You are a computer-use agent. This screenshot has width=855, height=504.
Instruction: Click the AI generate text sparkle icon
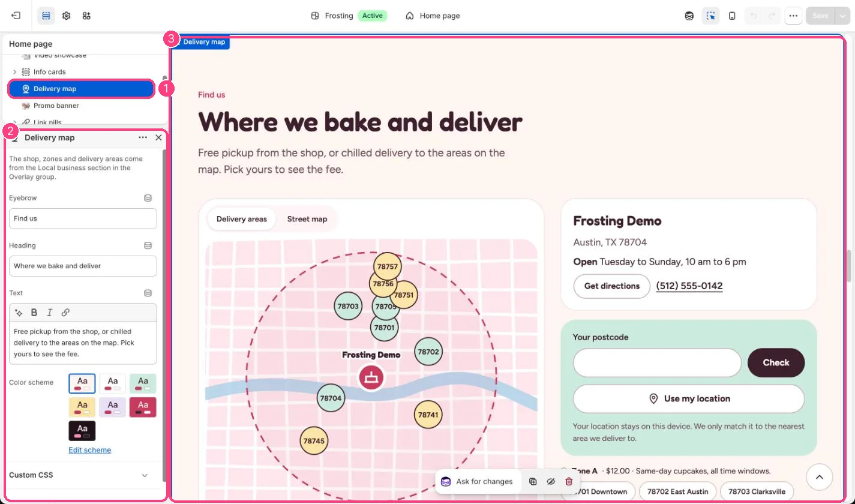click(x=19, y=313)
